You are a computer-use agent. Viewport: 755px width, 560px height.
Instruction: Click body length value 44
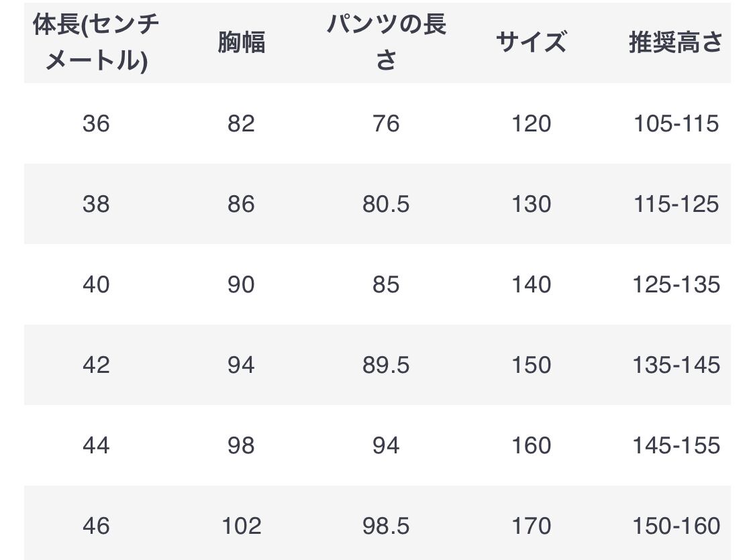pyautogui.click(x=96, y=445)
